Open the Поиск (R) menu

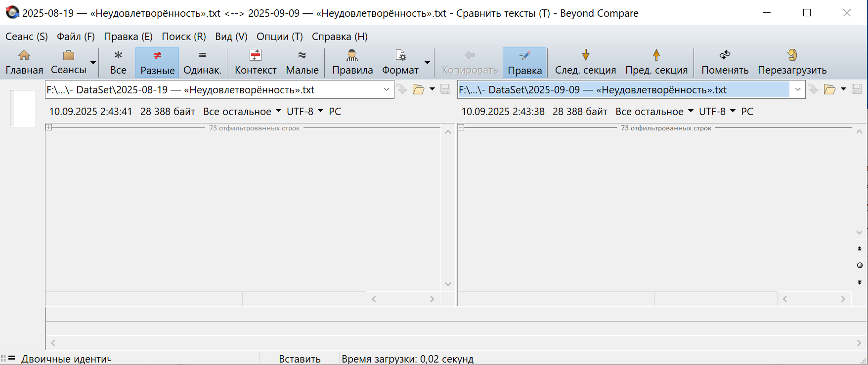coord(183,37)
